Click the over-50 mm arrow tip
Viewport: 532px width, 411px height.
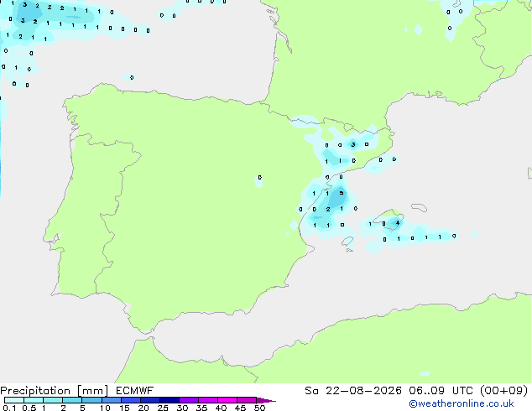pyautogui.click(x=266, y=400)
